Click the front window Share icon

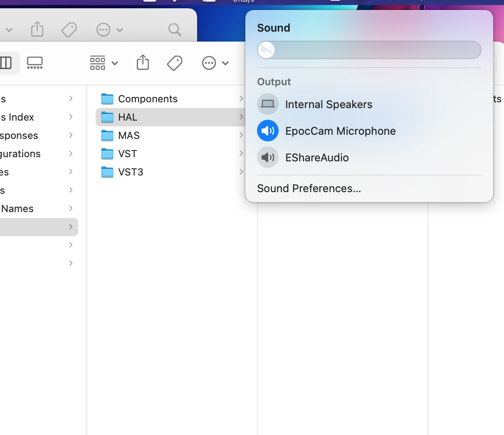click(x=143, y=62)
